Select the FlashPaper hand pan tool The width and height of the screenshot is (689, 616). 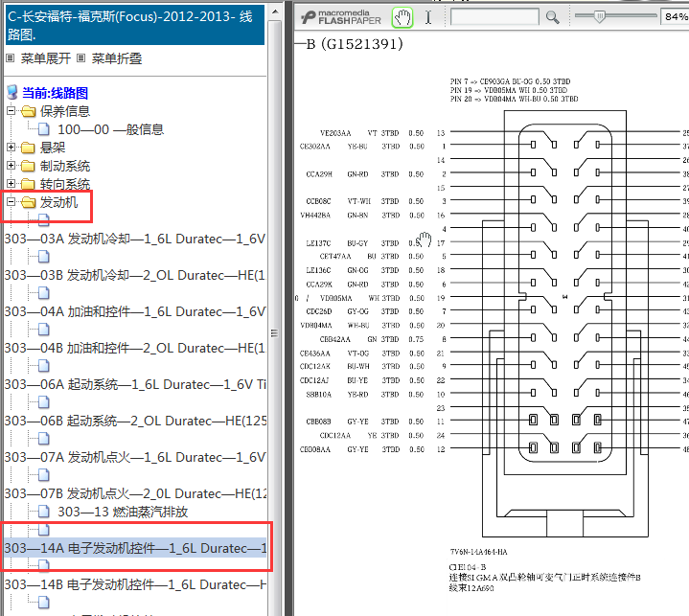click(x=402, y=18)
